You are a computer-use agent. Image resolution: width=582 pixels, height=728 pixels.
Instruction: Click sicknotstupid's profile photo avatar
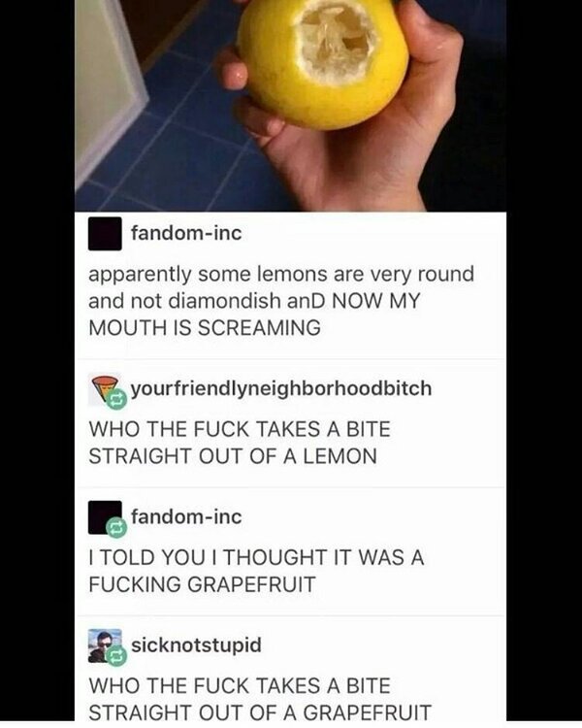tap(105, 645)
